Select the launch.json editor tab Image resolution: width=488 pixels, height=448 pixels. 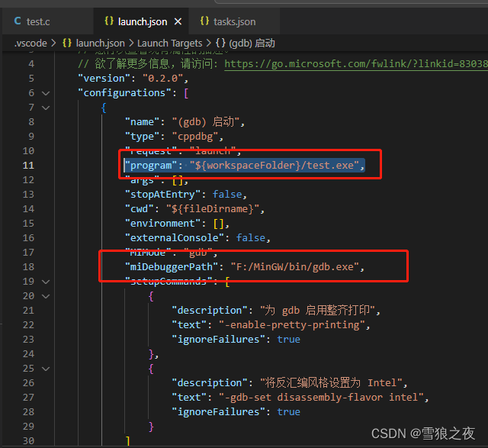pos(140,21)
